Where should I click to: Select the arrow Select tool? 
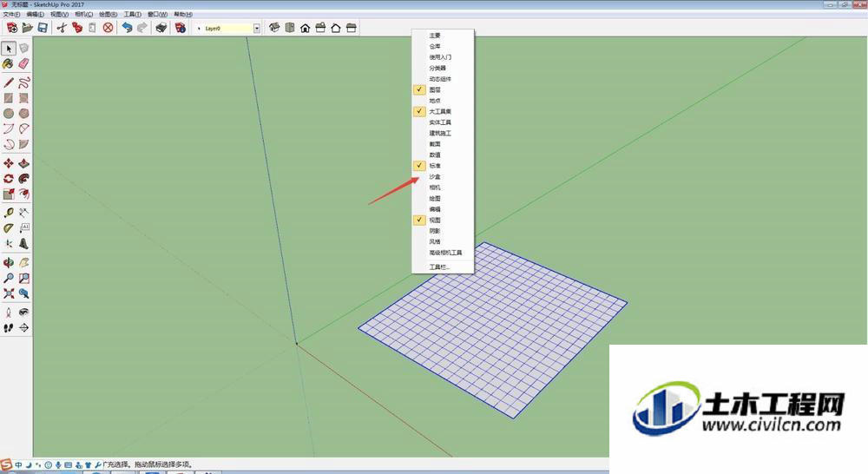pyautogui.click(x=9, y=49)
